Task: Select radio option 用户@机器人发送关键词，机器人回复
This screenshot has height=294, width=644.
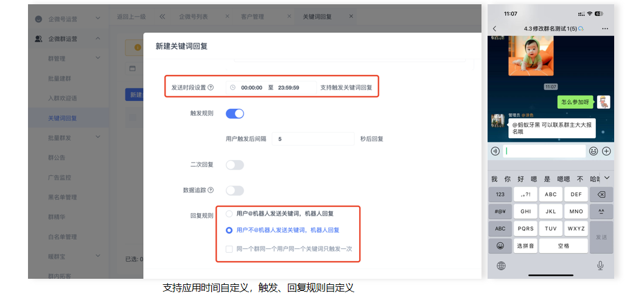Action: click(x=229, y=214)
